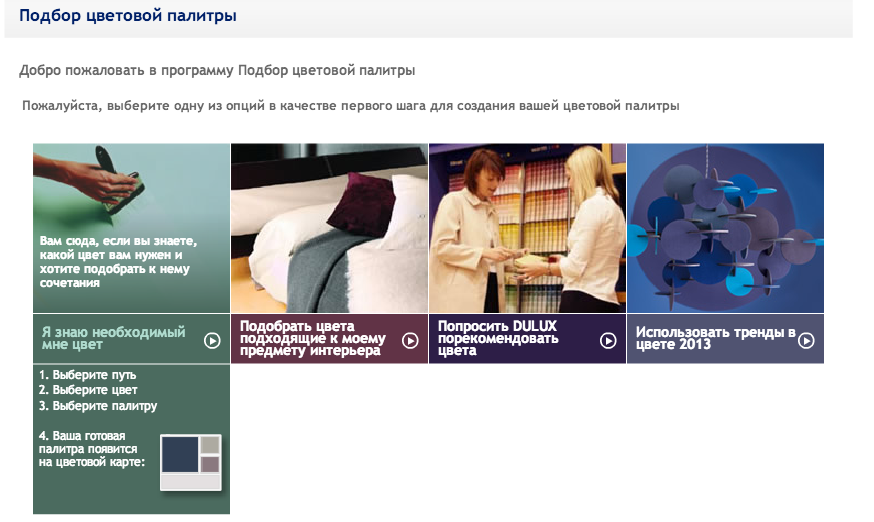Click the photo of two women in store
The height and width of the screenshot is (522, 874).
527,228
